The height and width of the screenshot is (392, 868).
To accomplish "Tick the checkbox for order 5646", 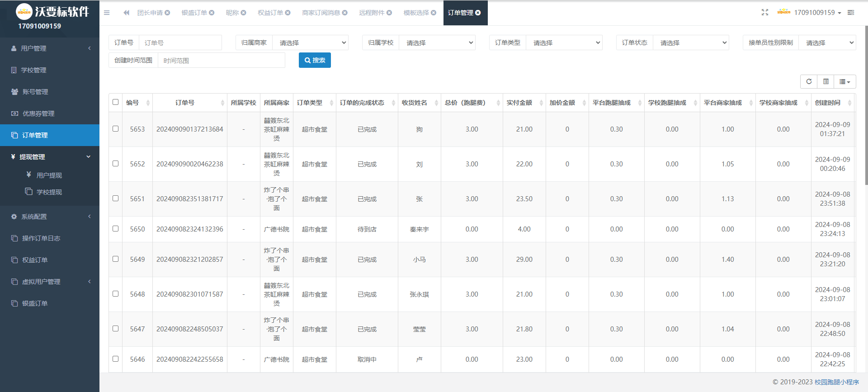I will (x=115, y=359).
